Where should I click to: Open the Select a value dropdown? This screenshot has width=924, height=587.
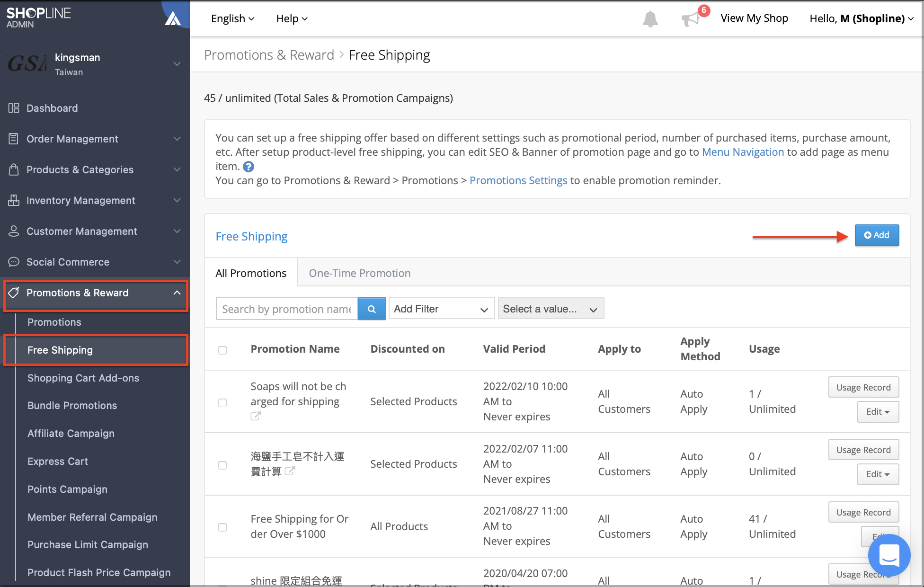(x=551, y=309)
